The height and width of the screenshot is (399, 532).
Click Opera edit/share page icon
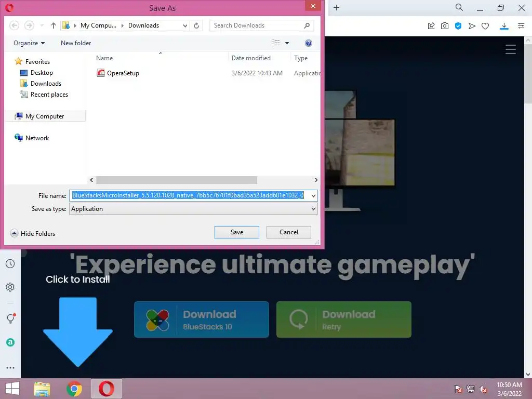click(431, 26)
